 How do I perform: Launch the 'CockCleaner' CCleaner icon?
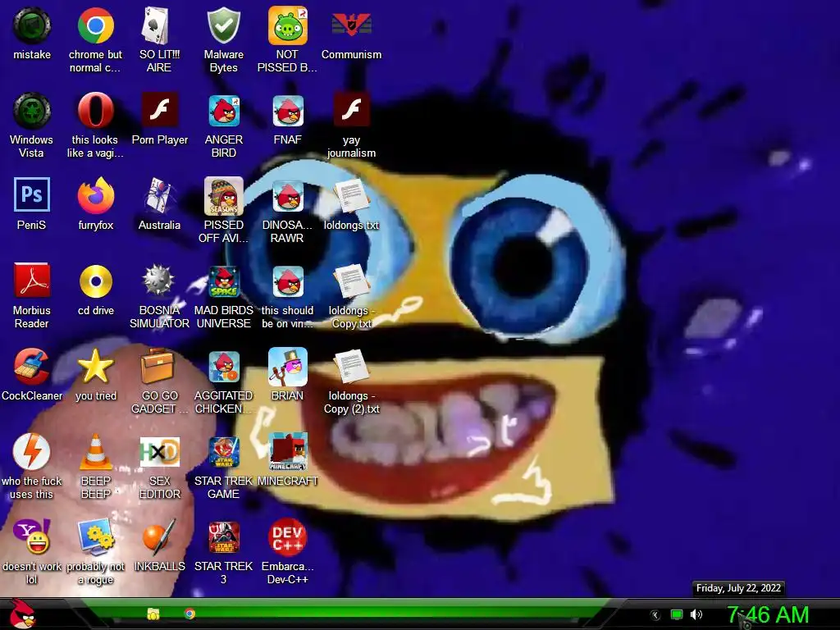[x=32, y=367]
